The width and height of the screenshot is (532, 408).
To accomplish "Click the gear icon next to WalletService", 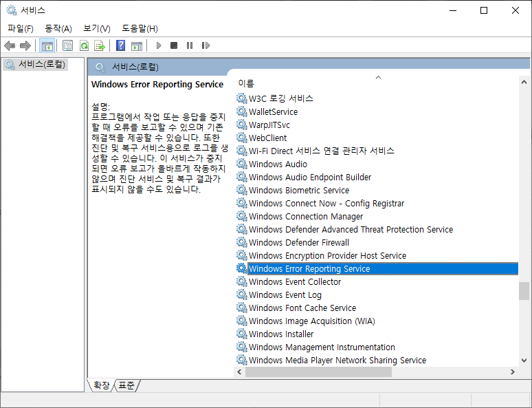I will pos(241,111).
